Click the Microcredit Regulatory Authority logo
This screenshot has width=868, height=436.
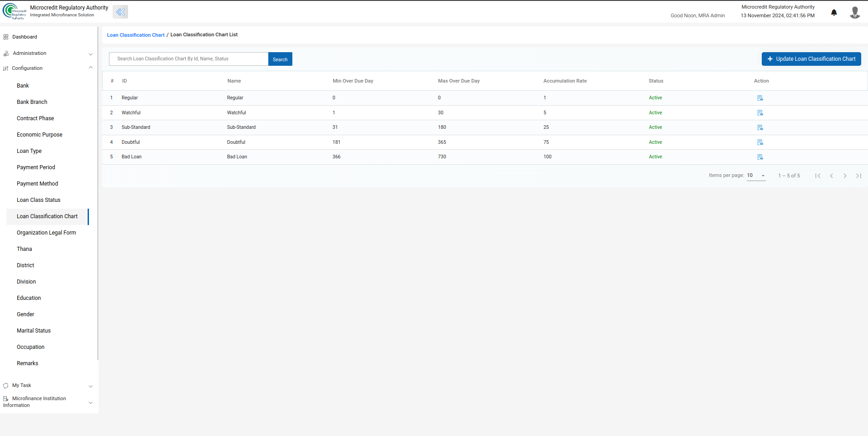15,11
